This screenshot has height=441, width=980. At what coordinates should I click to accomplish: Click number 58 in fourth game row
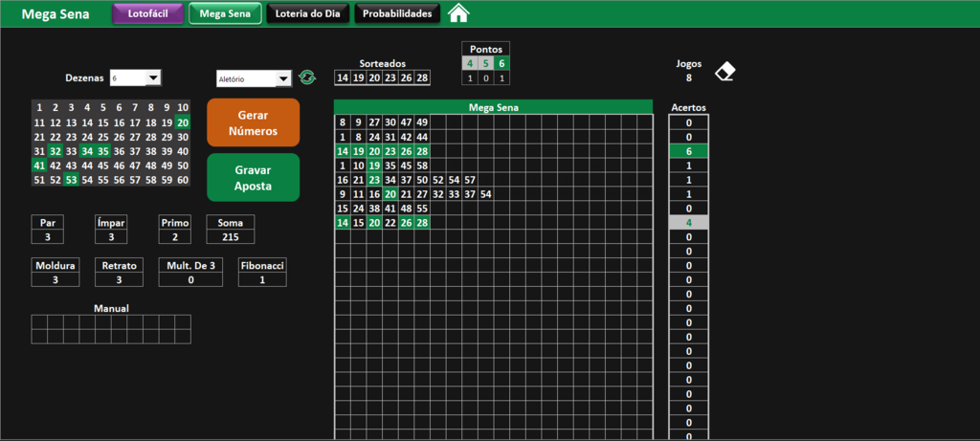422,165
